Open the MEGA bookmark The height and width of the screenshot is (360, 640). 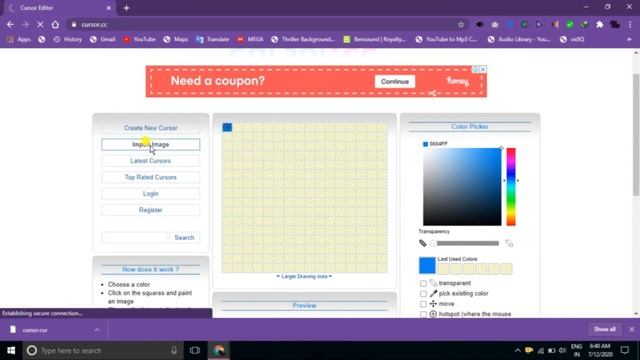(x=251, y=39)
